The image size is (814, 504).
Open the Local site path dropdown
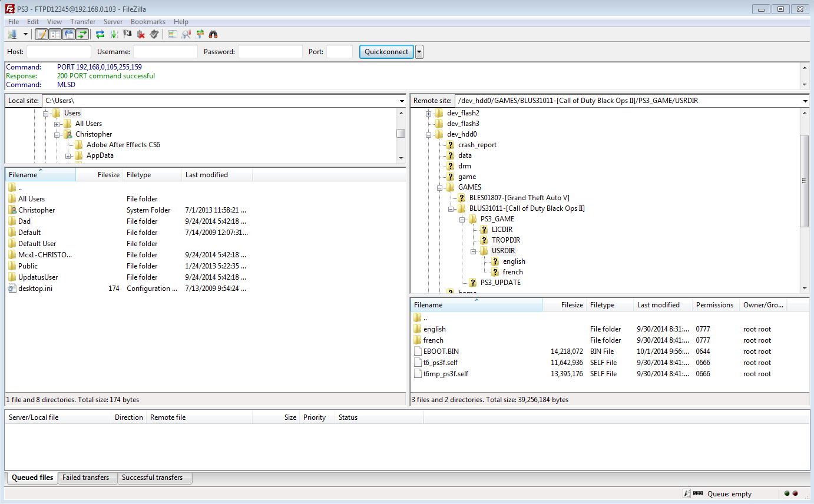(401, 101)
